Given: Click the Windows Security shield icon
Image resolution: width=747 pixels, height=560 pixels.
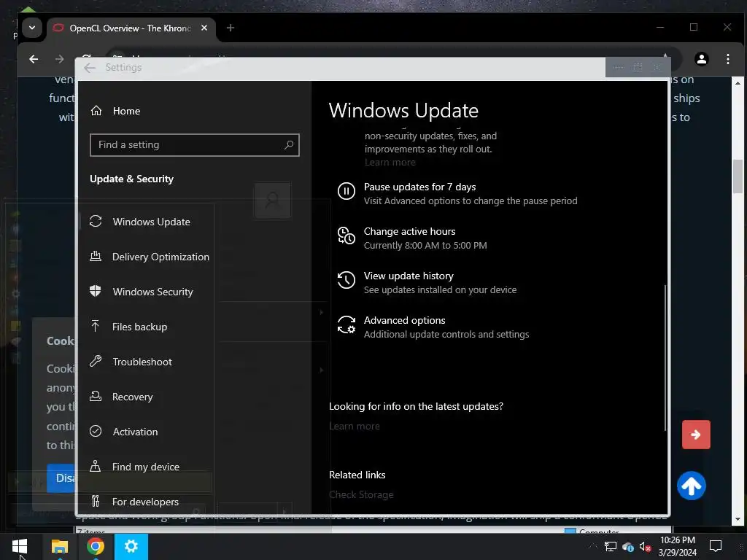Looking at the screenshot, I should pyautogui.click(x=96, y=291).
